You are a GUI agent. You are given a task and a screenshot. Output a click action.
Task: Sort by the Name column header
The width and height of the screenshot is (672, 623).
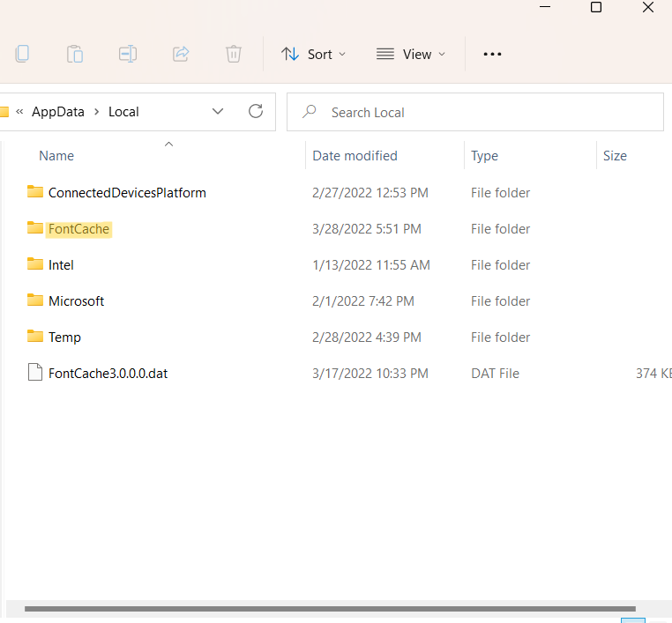coord(56,156)
